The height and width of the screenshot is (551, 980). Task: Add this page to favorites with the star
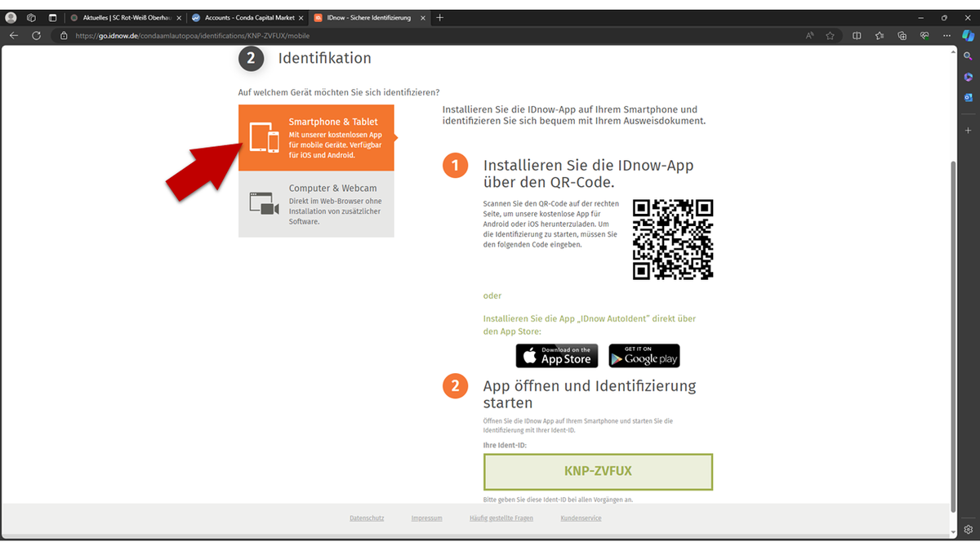tap(830, 36)
